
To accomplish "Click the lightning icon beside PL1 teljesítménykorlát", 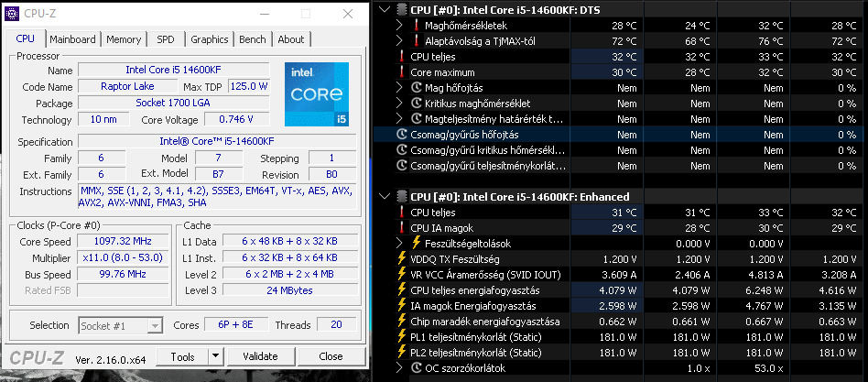I will coord(402,336).
